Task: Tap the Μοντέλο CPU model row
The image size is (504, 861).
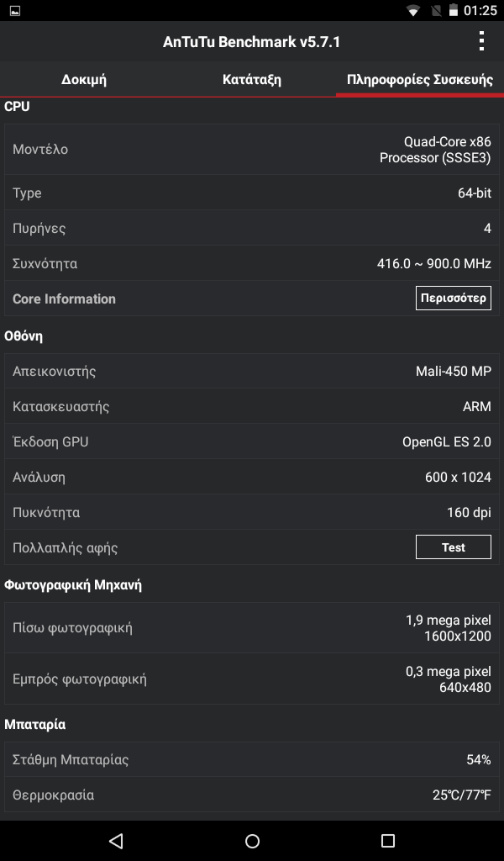Action: [x=252, y=150]
